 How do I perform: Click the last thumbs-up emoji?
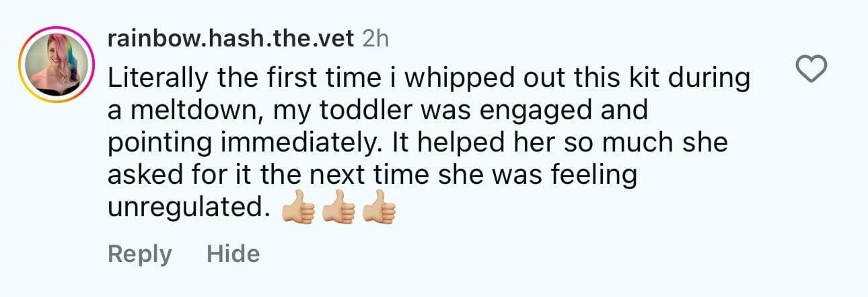click(x=378, y=211)
